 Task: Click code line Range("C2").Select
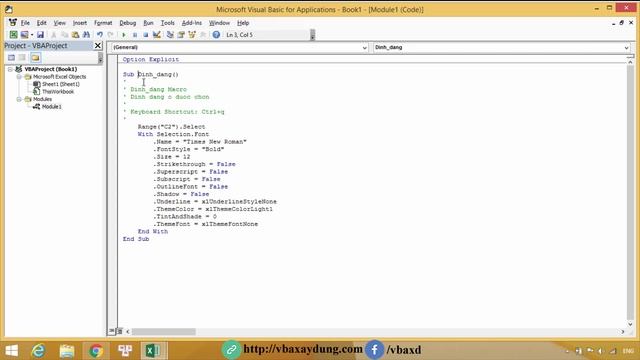point(171,127)
